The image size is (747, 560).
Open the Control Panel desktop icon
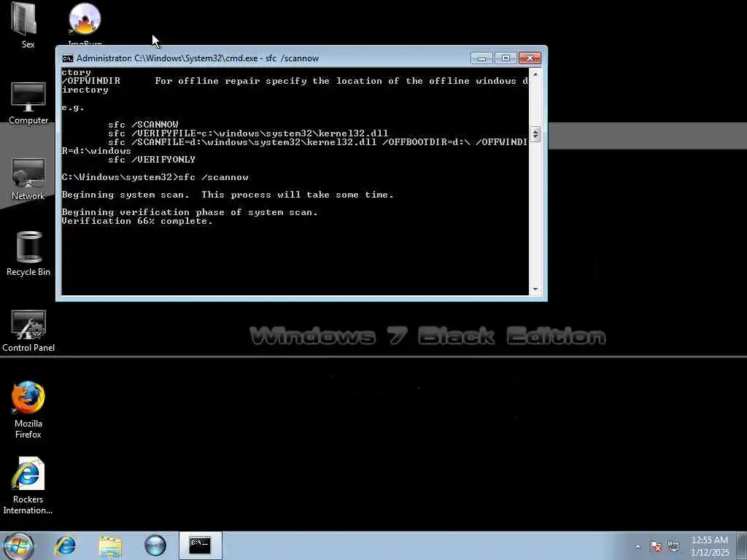[28, 331]
